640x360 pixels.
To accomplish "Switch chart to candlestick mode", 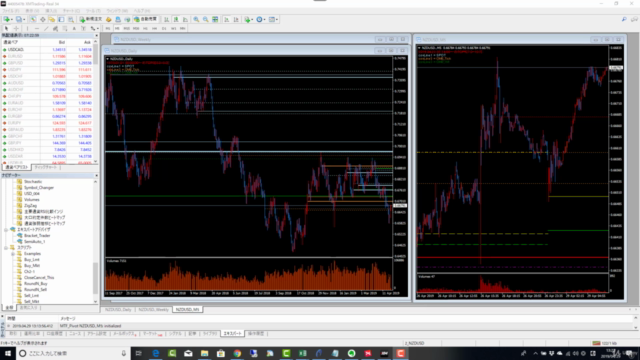I will point(176,19).
